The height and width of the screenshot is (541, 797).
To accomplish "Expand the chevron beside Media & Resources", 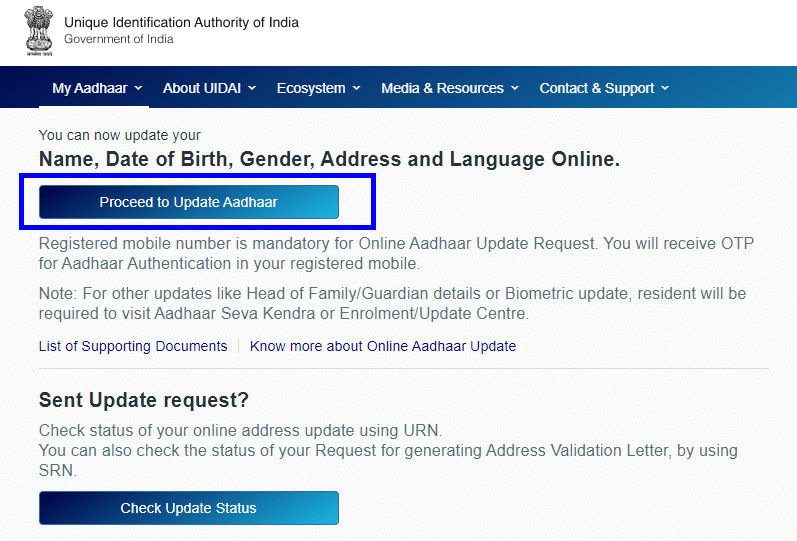I will (x=515, y=88).
